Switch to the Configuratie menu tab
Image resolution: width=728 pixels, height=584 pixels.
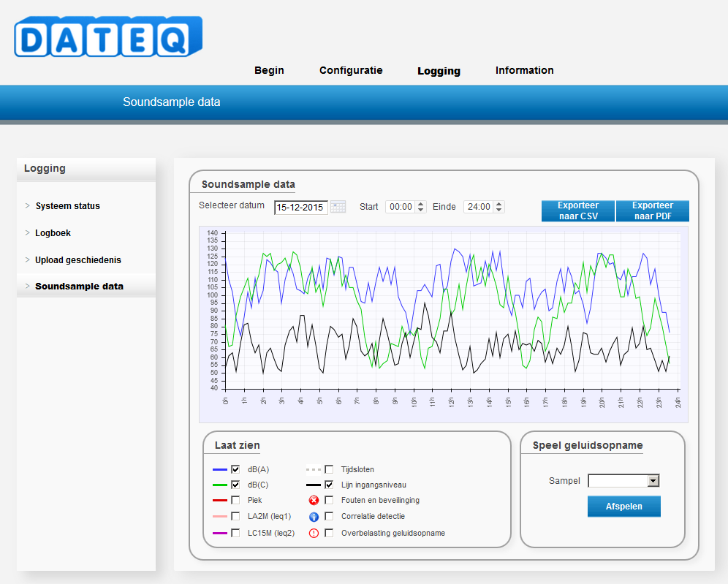coord(351,71)
